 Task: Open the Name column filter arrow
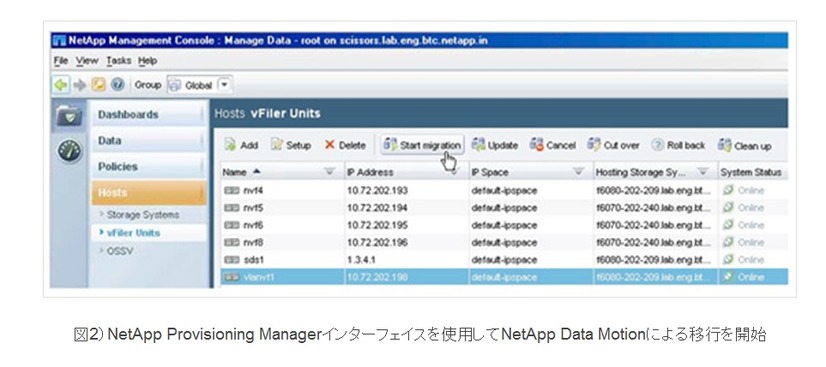pyautogui.click(x=330, y=171)
